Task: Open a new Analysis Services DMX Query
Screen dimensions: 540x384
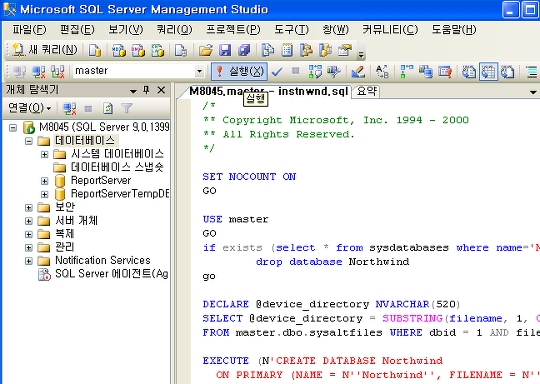Action: [x=138, y=50]
